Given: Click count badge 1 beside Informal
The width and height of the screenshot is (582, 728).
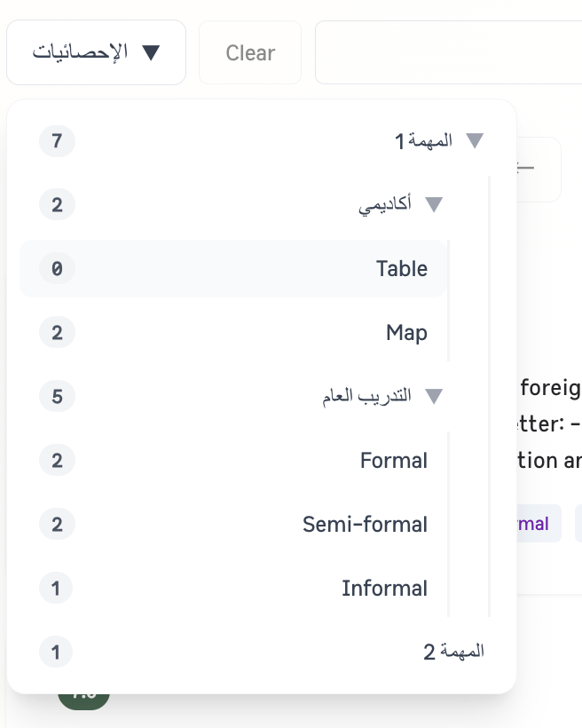Looking at the screenshot, I should 56,589.
